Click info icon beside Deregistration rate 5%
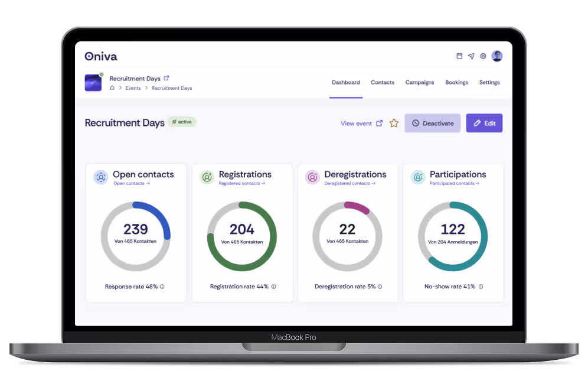The height and width of the screenshot is (374, 588). 380,287
